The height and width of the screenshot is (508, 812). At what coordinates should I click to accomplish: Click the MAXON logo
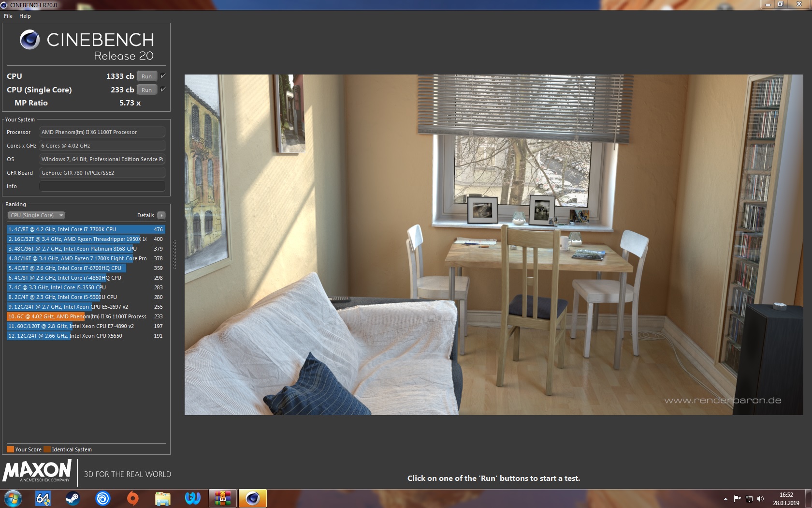(37, 471)
